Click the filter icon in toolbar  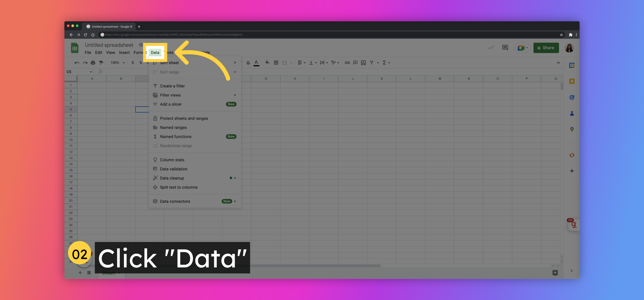point(372,62)
